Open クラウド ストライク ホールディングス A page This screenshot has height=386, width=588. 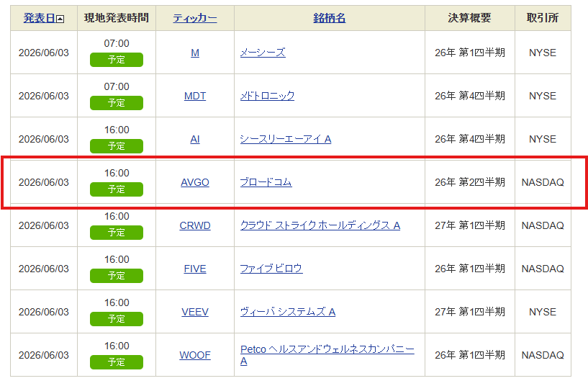(x=320, y=225)
